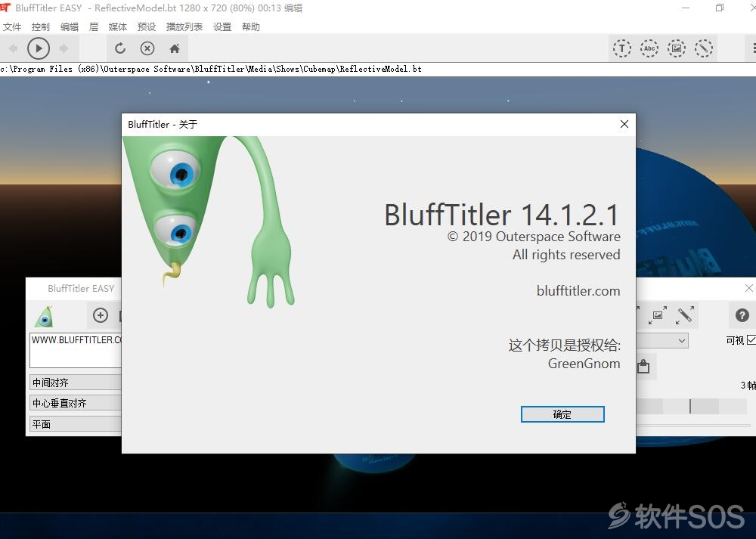756x539 pixels.
Task: Click the BluffTitler 14.1.2.1 version text
Action: (501, 215)
